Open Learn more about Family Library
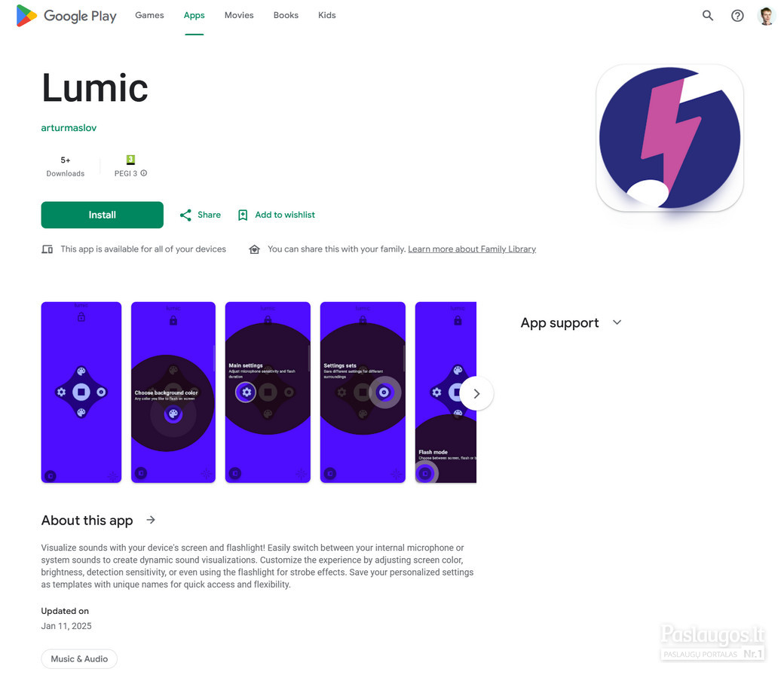Viewport: 784px width, 678px height. (x=472, y=249)
